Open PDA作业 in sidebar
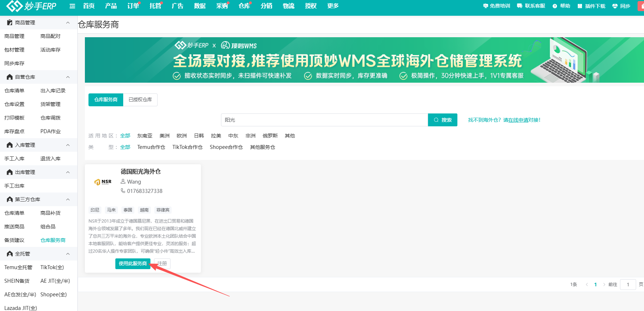 pyautogui.click(x=51, y=131)
